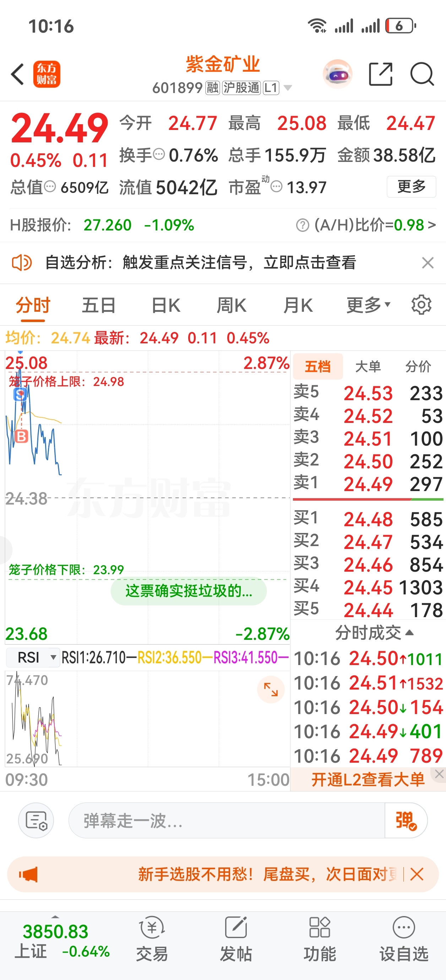446x980 pixels.
Task: Tap 设自选 watchlist button
Action: tap(404, 940)
